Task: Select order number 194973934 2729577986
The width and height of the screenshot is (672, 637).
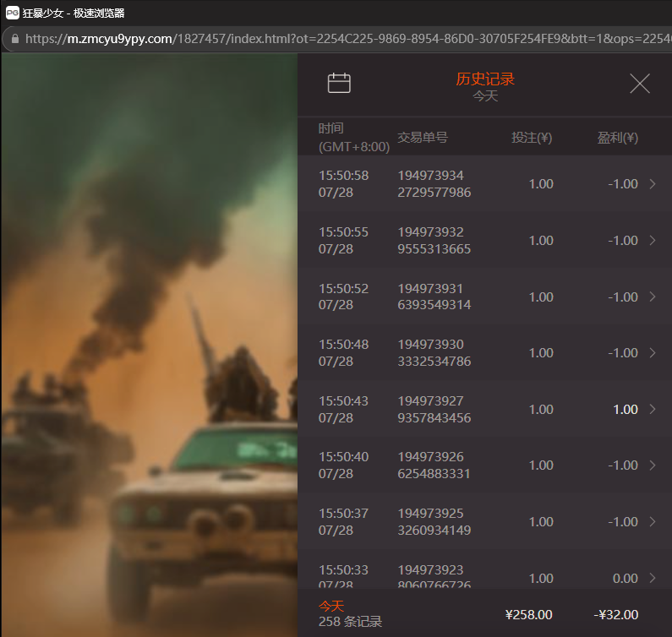Action: pyautogui.click(x=434, y=184)
